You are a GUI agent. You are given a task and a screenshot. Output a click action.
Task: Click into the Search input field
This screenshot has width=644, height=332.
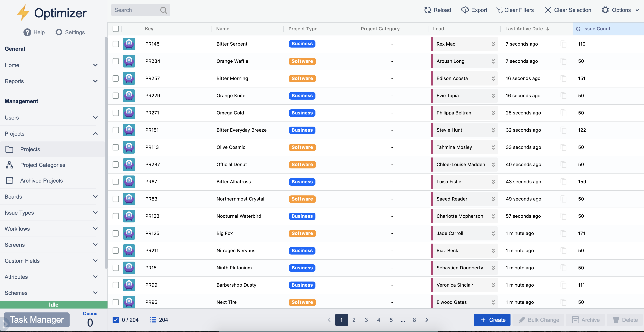click(135, 10)
